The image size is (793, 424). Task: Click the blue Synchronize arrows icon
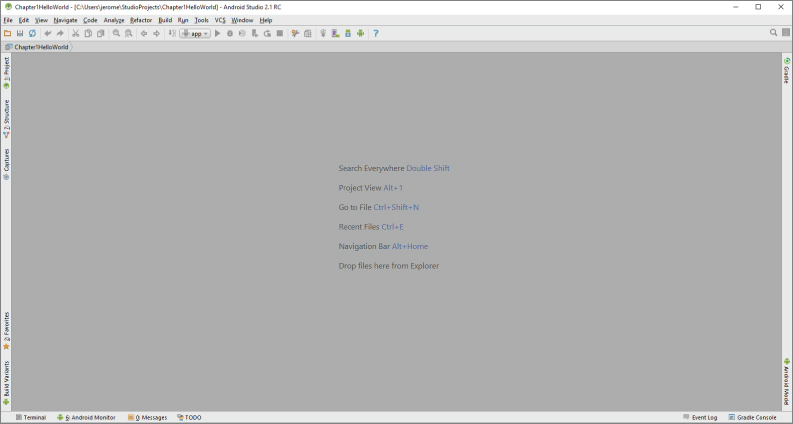pos(32,33)
